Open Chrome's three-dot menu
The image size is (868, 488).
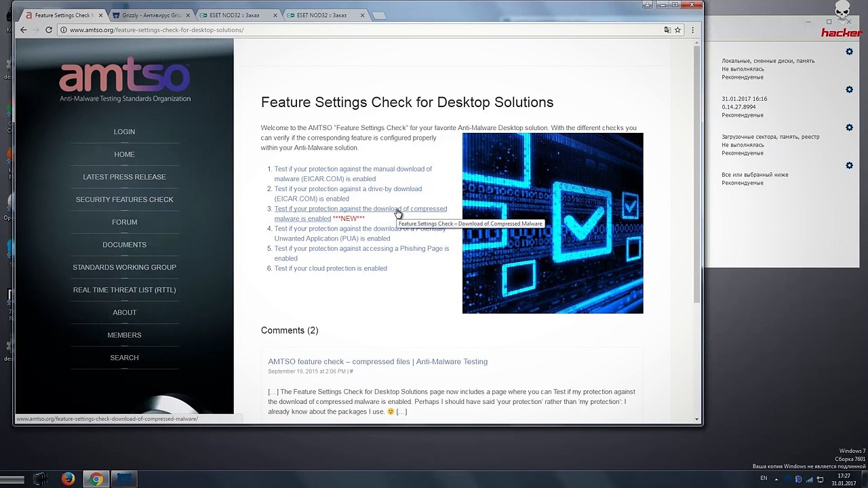(x=692, y=30)
